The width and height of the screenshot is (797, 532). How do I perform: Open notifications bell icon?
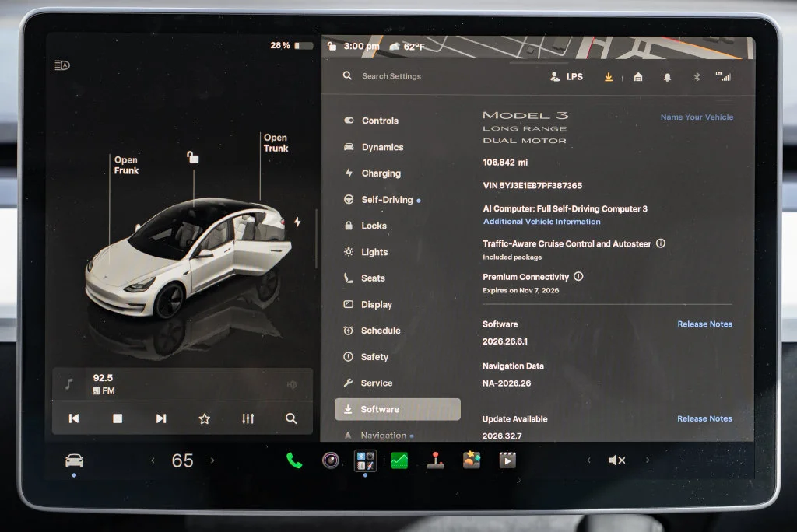[667, 77]
